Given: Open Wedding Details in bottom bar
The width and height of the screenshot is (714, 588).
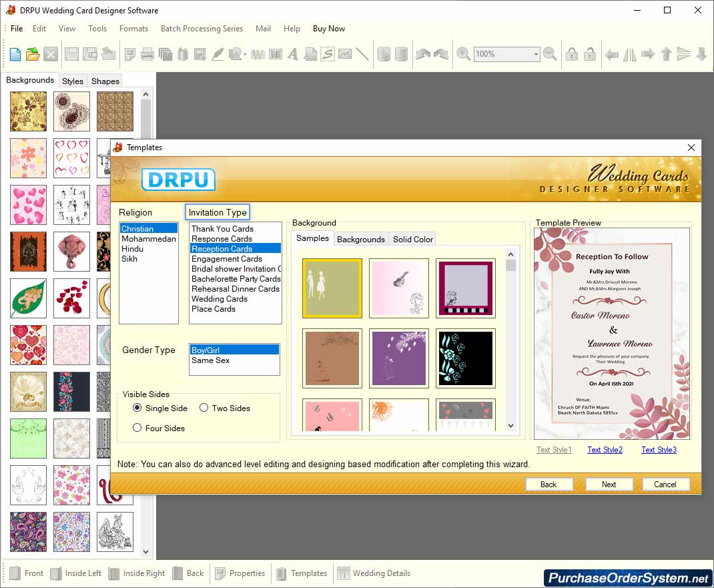Looking at the screenshot, I should pos(374,573).
